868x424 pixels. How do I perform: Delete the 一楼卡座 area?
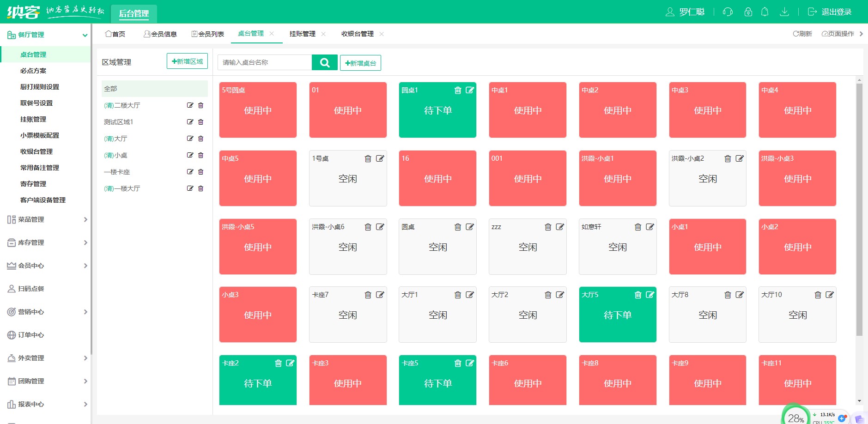click(201, 172)
